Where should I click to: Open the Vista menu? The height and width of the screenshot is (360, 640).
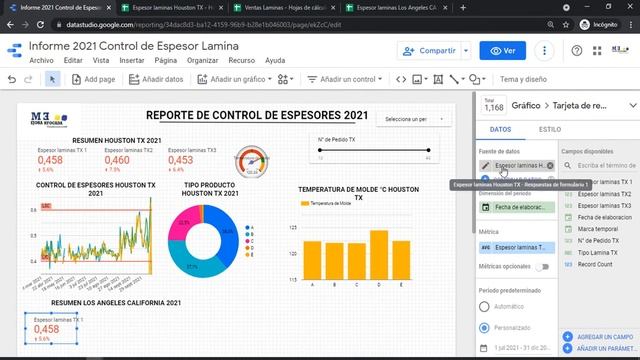101,60
